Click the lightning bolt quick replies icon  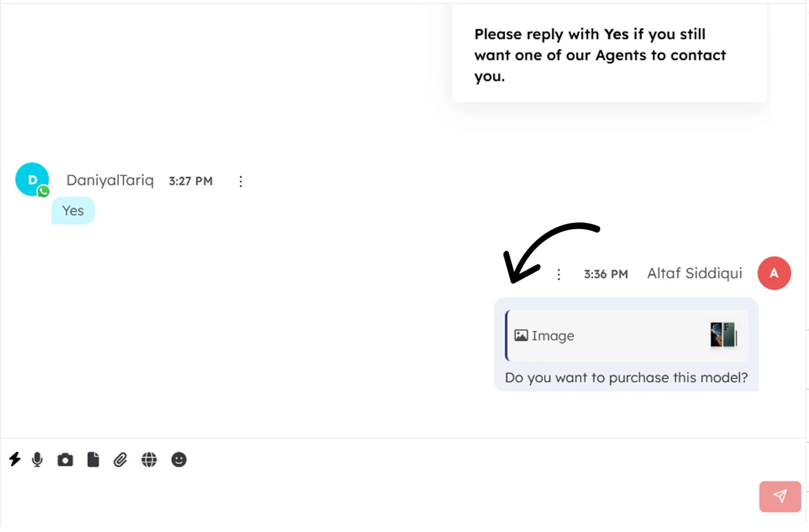pos(15,459)
